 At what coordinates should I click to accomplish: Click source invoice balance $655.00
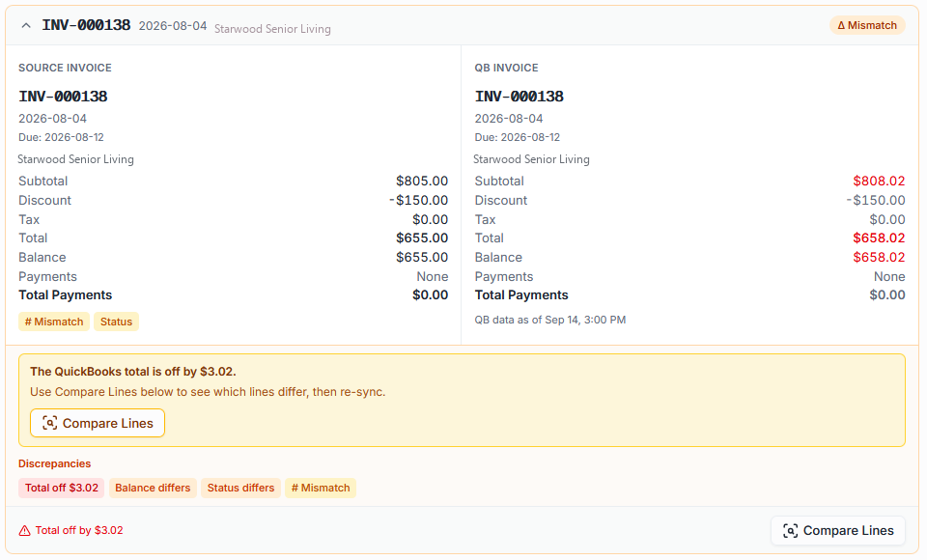[x=422, y=257]
